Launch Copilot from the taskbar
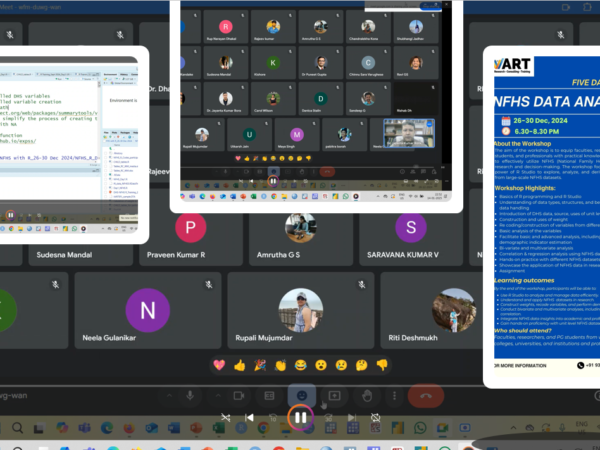 point(62,427)
